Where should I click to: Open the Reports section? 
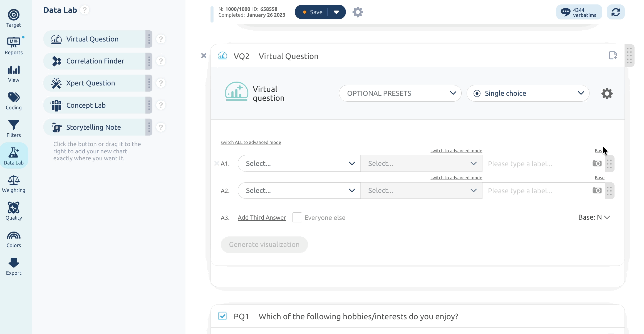(x=14, y=46)
